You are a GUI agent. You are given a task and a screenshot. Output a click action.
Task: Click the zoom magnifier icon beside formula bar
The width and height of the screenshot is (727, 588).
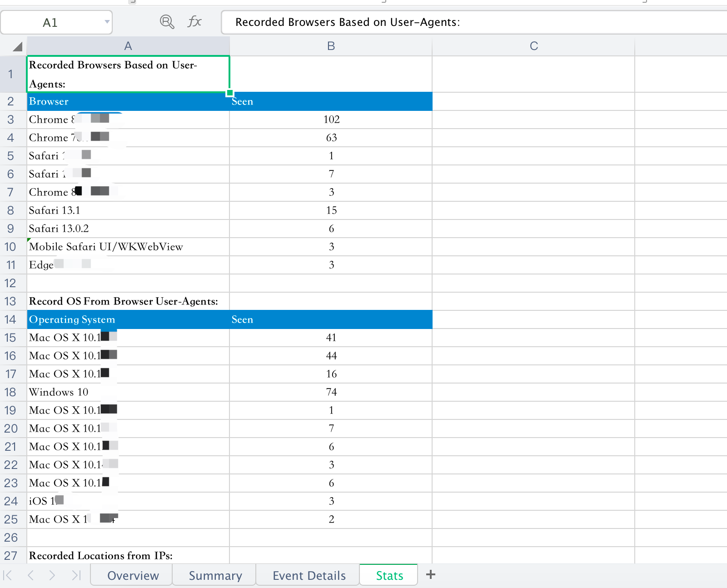click(167, 22)
